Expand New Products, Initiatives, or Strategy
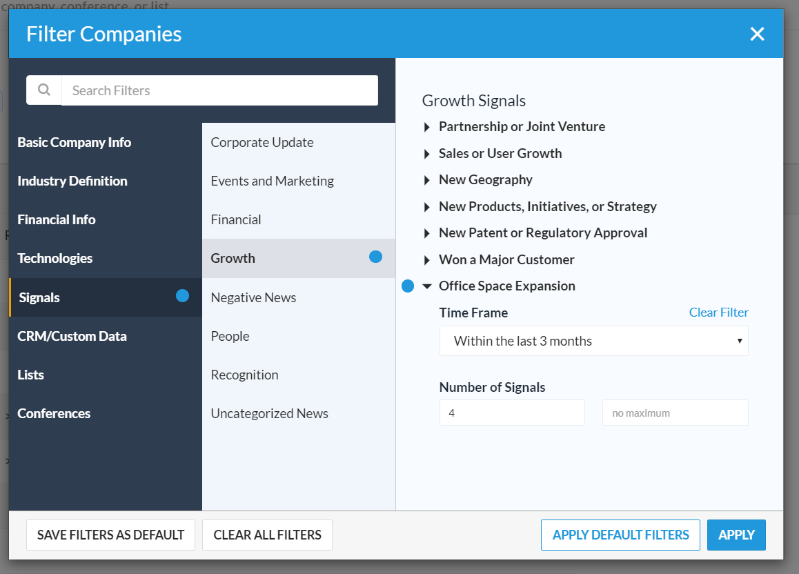Image resolution: width=799 pixels, height=574 pixels. click(x=428, y=207)
